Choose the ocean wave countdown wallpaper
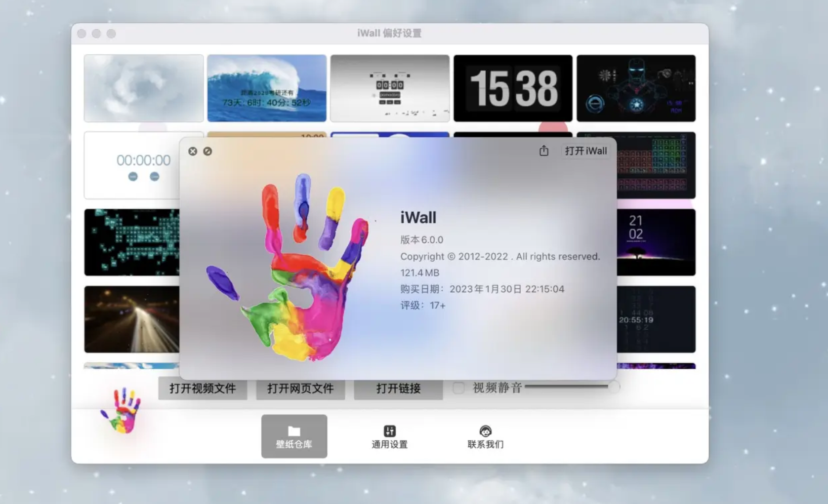The image size is (828, 504). pyautogui.click(x=267, y=88)
